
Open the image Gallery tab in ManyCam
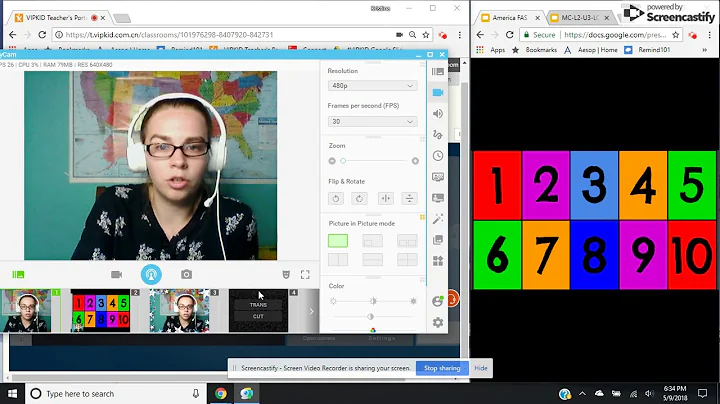point(438,240)
